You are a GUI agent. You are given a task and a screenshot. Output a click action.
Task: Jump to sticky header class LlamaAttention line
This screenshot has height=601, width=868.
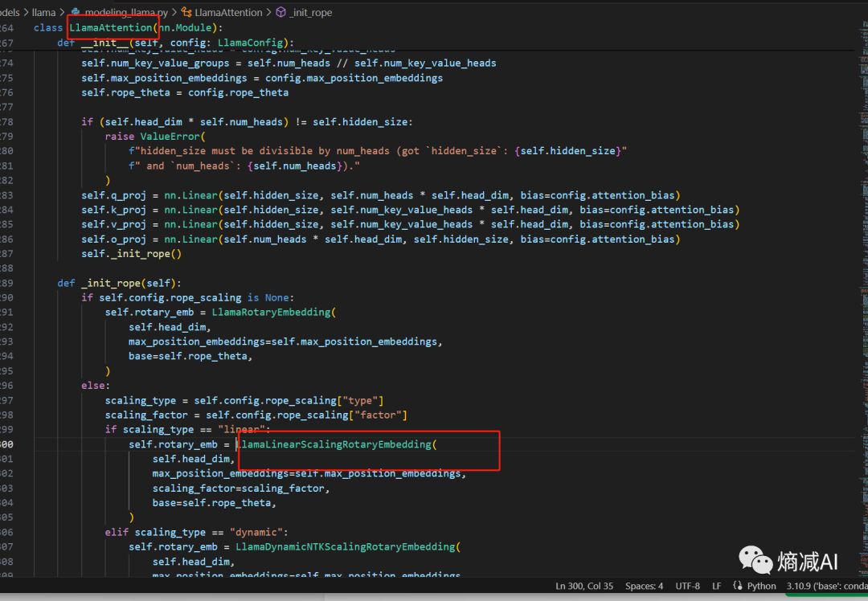(128, 27)
